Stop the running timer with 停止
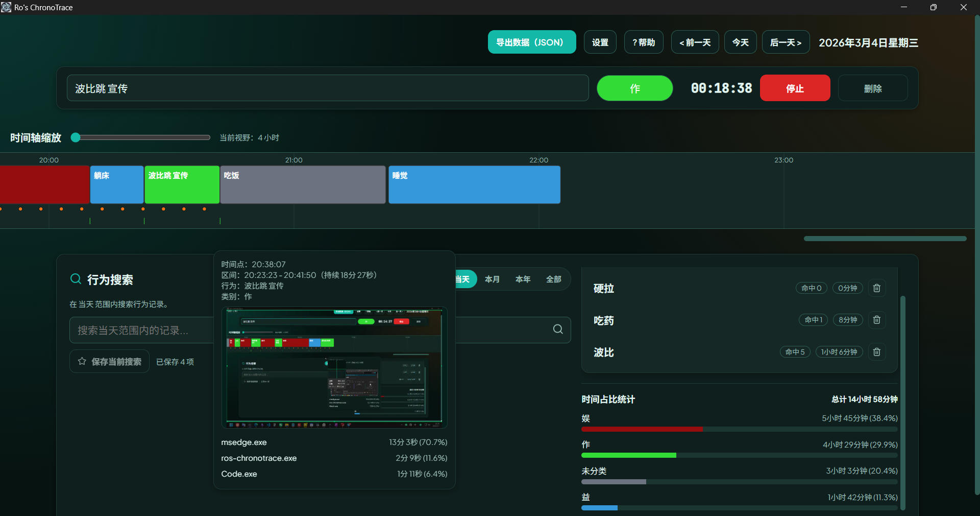Screen dimensions: 980x516 point(795,88)
